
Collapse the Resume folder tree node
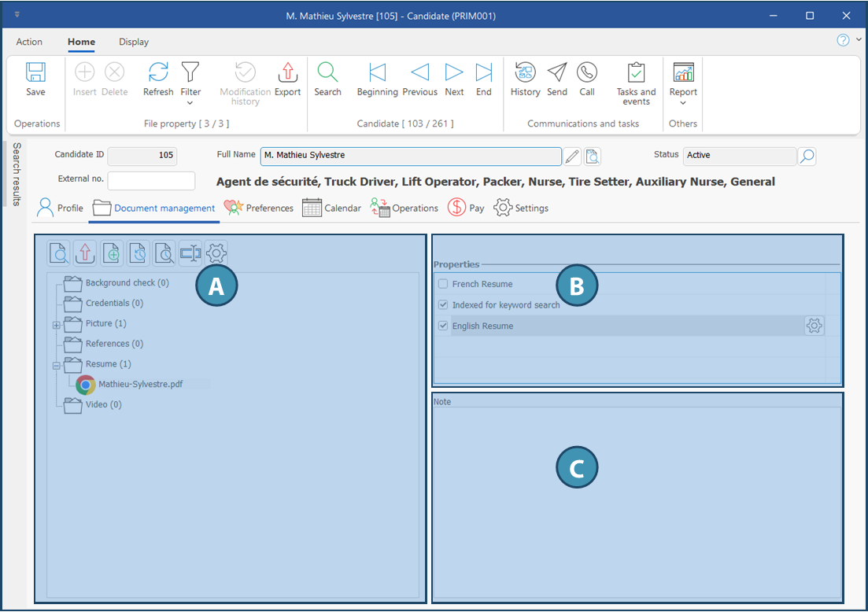coord(57,365)
